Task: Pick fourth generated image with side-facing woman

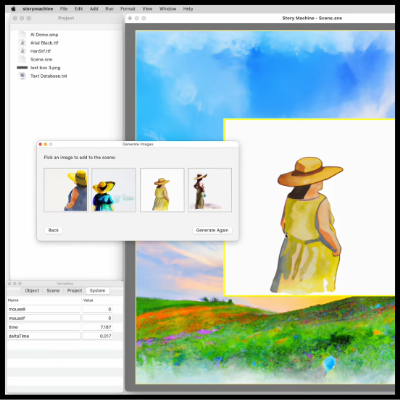Action: 210,190
